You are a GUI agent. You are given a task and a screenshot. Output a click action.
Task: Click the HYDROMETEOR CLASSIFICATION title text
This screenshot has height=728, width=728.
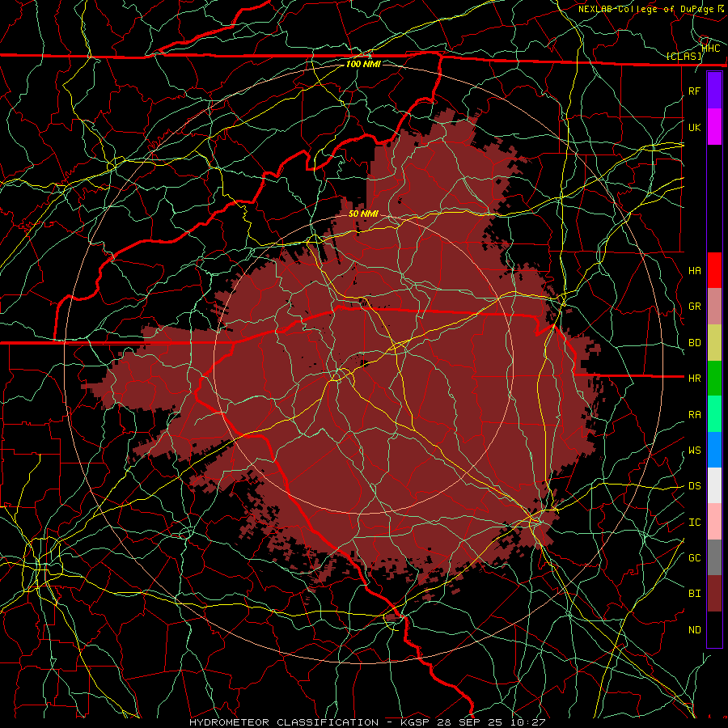click(284, 722)
